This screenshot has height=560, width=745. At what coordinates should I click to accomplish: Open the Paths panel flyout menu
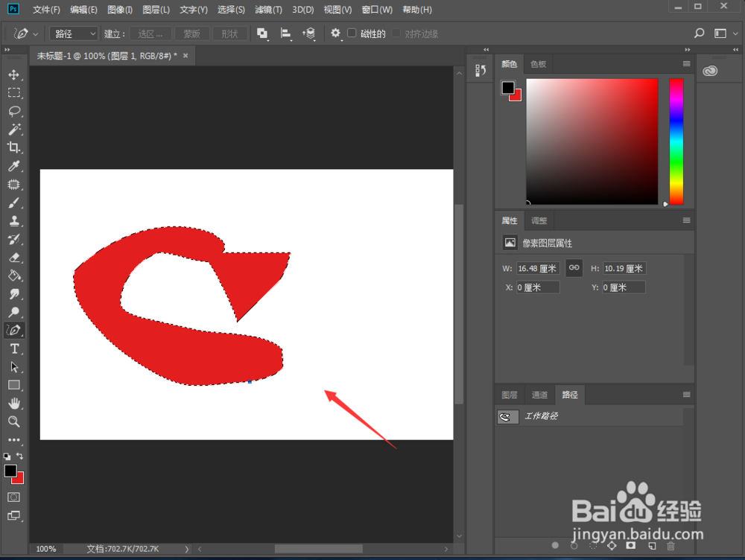pos(687,395)
